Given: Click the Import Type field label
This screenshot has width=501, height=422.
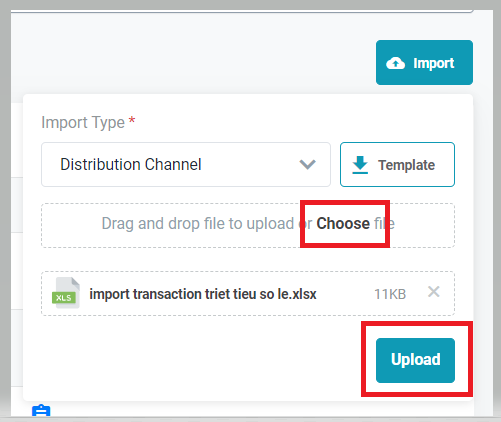Looking at the screenshot, I should 83,122.
